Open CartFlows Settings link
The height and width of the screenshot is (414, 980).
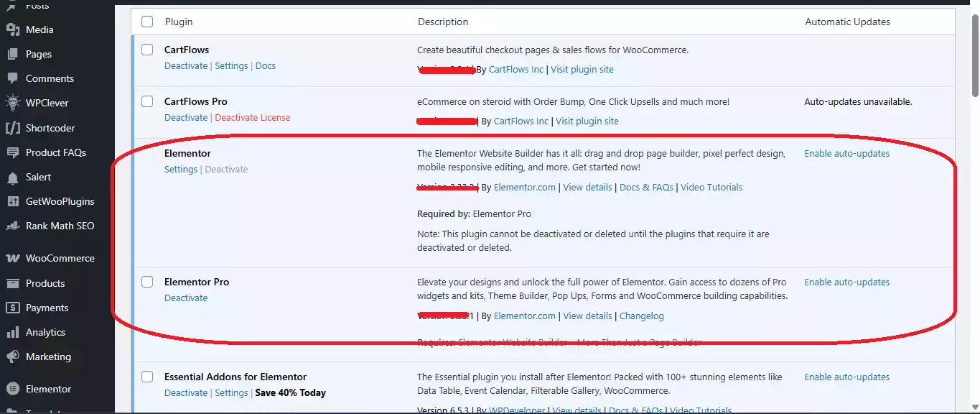pyautogui.click(x=231, y=65)
